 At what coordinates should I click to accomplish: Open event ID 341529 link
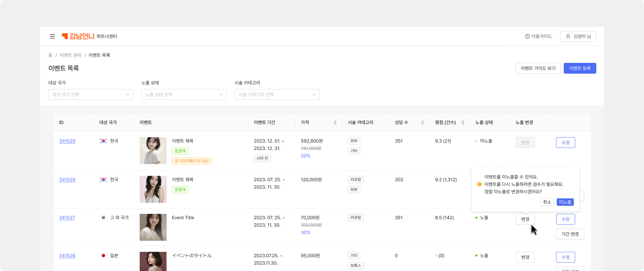tap(67, 141)
